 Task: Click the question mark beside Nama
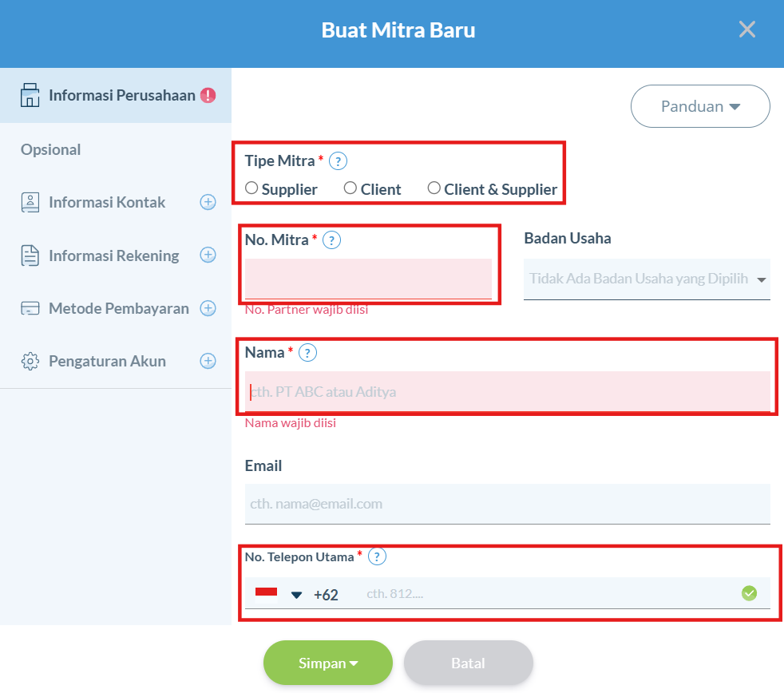[307, 353]
